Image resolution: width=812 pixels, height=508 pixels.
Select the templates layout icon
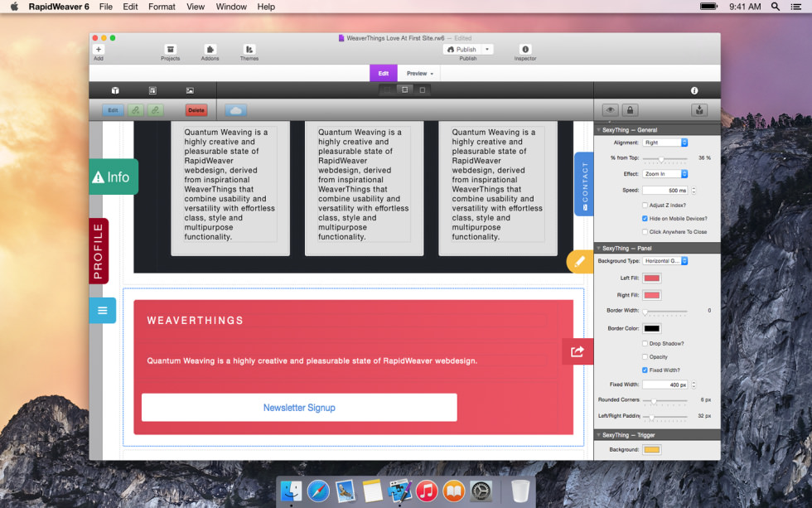[152, 90]
